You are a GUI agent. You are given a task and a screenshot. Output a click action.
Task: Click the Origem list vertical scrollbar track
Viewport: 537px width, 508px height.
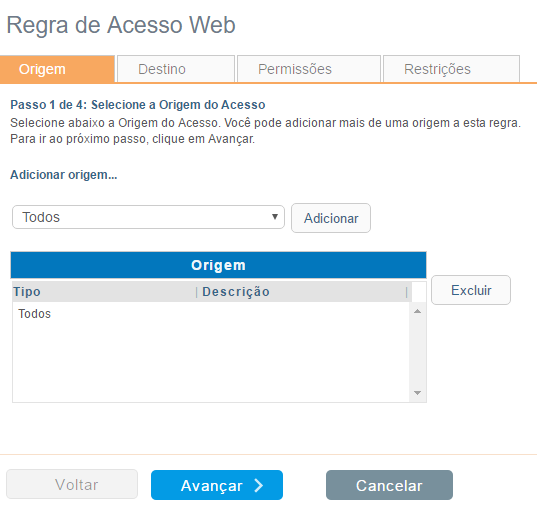click(417, 352)
